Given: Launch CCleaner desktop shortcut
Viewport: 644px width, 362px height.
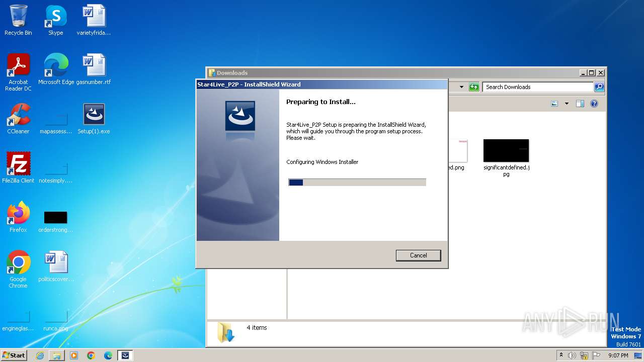Looking at the screenshot, I should [x=18, y=119].
